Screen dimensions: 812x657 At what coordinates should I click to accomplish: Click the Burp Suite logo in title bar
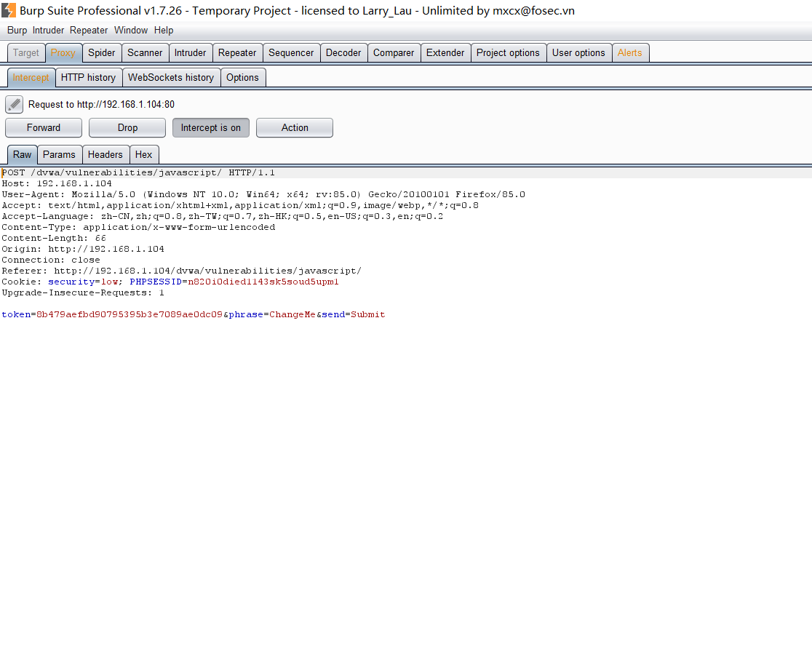pos(9,11)
